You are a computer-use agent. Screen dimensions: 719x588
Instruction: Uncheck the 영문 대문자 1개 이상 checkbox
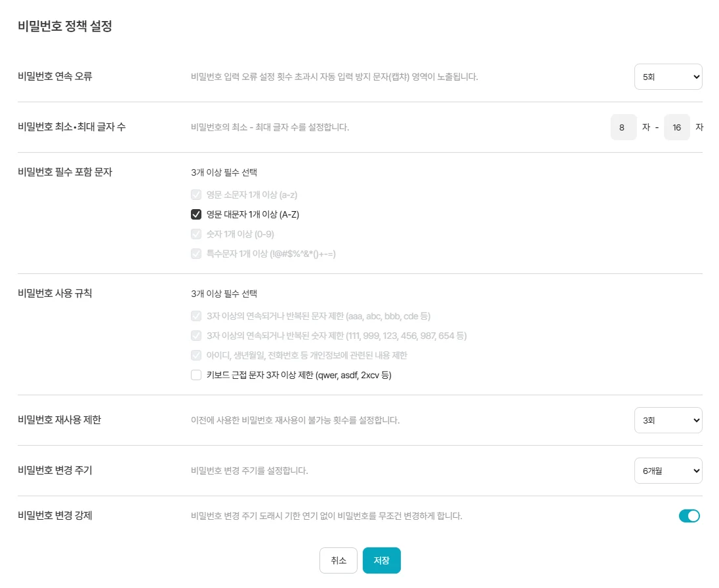(x=196, y=214)
